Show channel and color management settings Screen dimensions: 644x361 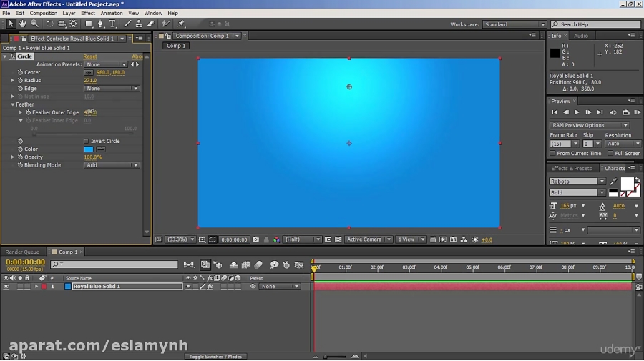click(276, 239)
